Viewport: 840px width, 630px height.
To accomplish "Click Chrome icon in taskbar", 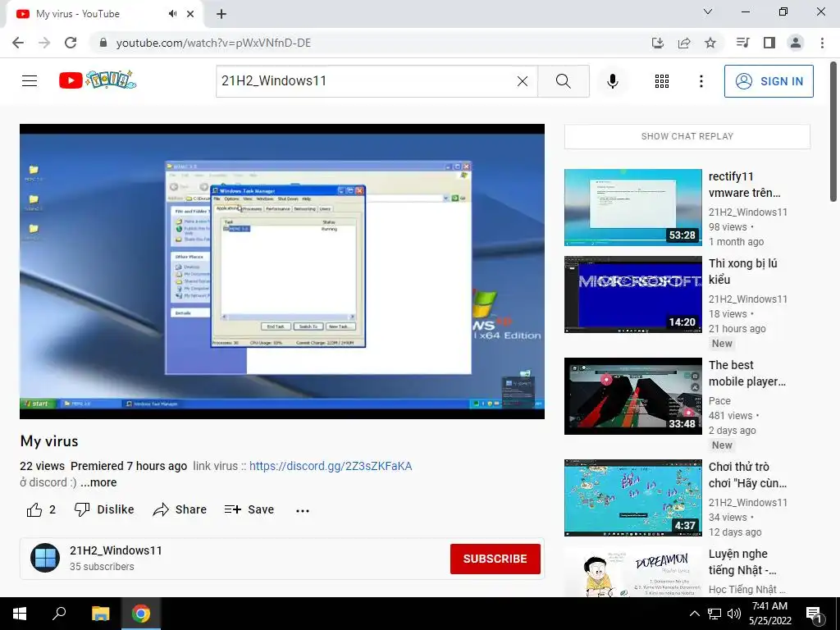I will click(x=141, y=614).
